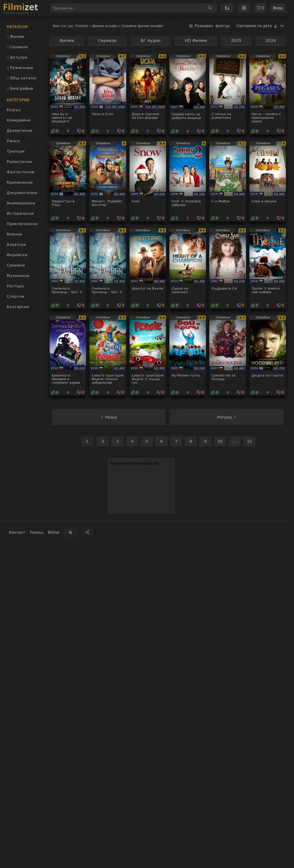Viewport: 294px width, 868px height.
Task: Go to next page with Напред
Action: click(227, 417)
